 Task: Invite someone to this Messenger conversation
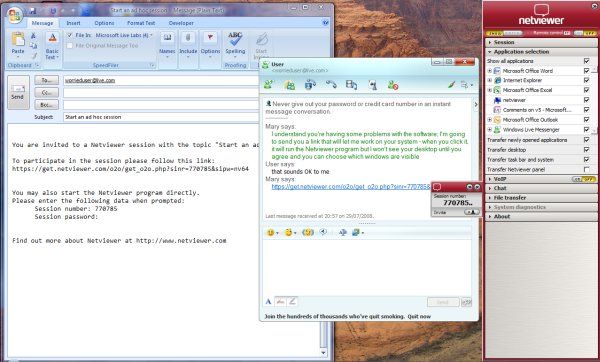tap(269, 85)
